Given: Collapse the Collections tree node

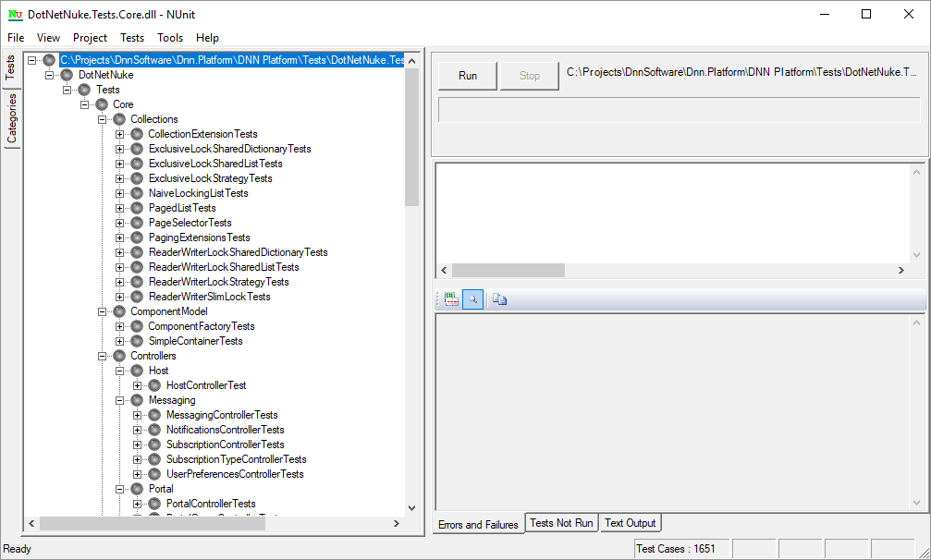Looking at the screenshot, I should [102, 119].
